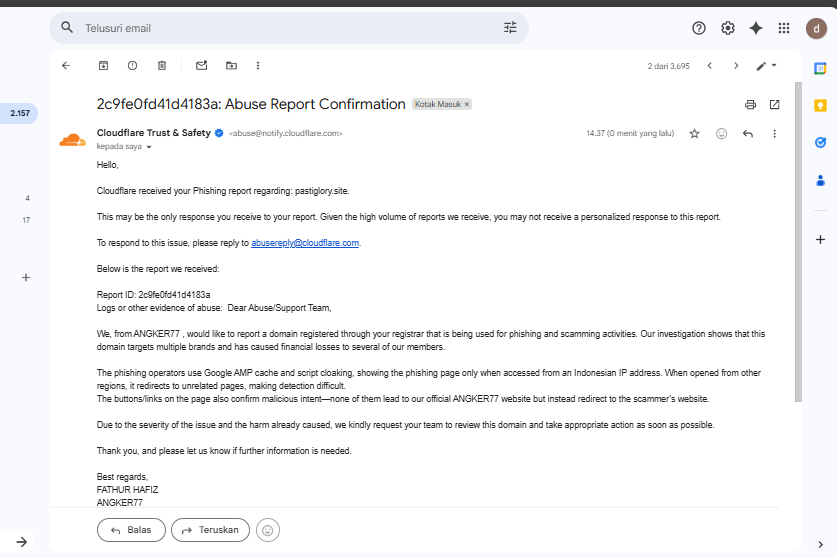
Task: Create new label with left plus
Action: tap(26, 277)
